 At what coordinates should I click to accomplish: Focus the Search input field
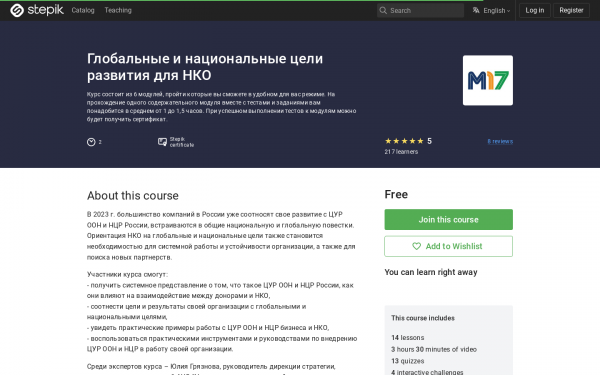pos(420,10)
